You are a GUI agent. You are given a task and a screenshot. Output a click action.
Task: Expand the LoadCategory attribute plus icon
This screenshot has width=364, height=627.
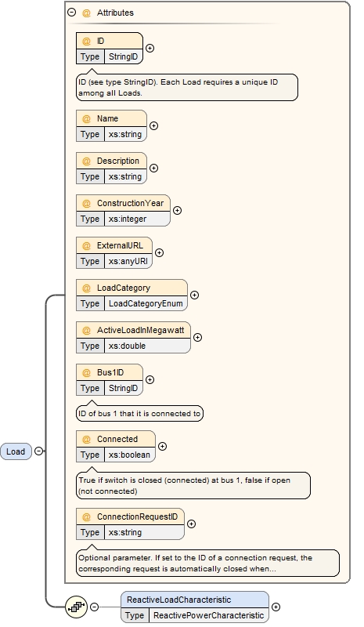point(194,295)
